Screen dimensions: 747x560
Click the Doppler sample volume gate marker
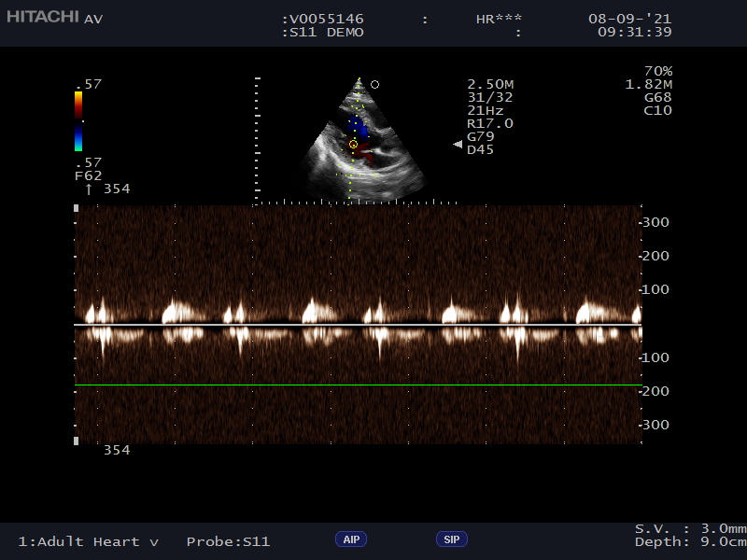coord(353,144)
